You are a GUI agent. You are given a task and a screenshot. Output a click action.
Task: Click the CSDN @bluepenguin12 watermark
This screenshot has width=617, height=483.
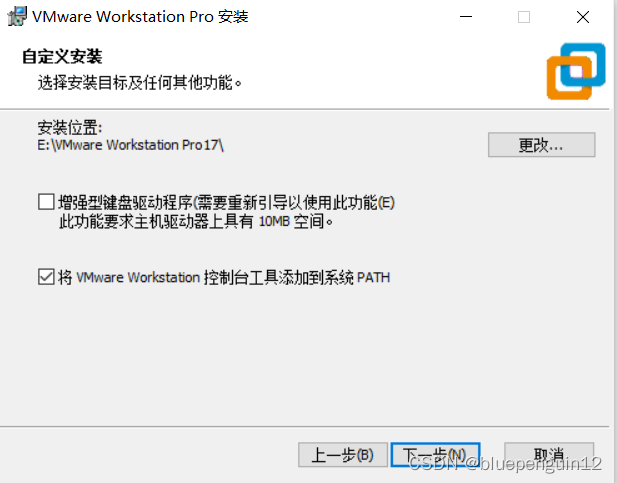(505, 464)
